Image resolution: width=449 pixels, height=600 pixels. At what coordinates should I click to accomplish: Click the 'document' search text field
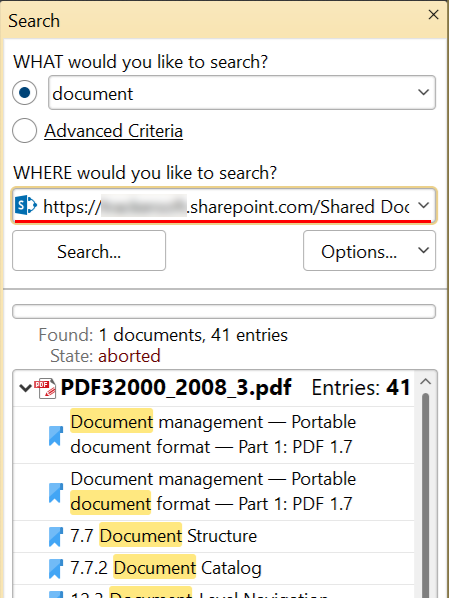pos(232,93)
